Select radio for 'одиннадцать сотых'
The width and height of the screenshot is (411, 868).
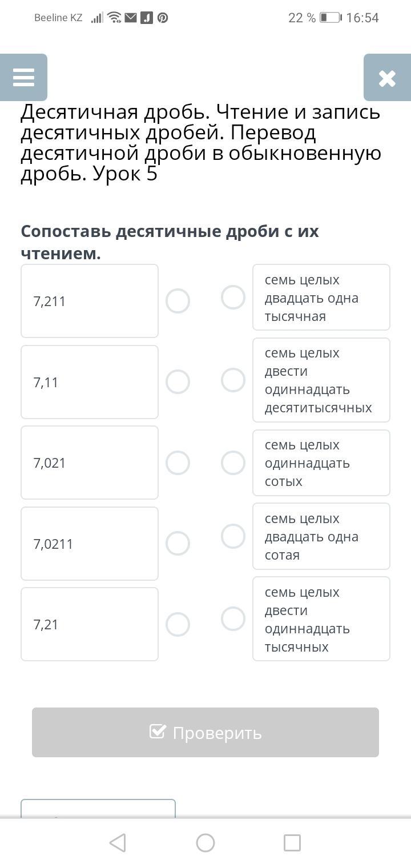tap(233, 463)
